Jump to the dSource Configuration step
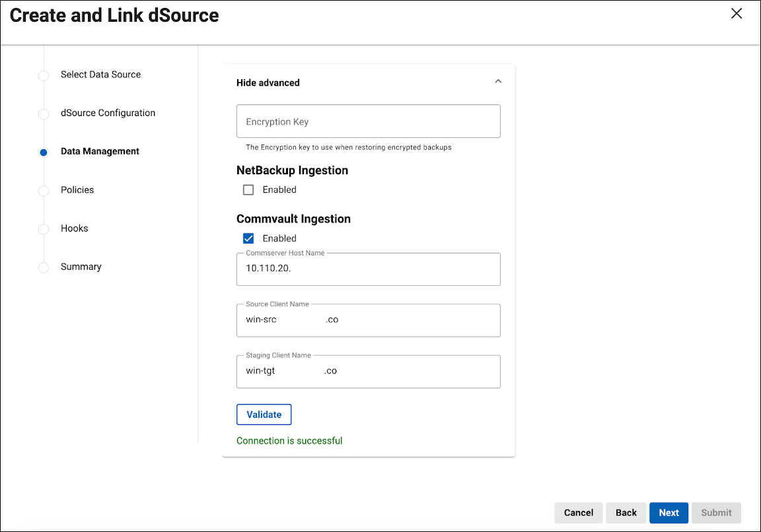Viewport: 761px width, 532px height. coord(108,113)
